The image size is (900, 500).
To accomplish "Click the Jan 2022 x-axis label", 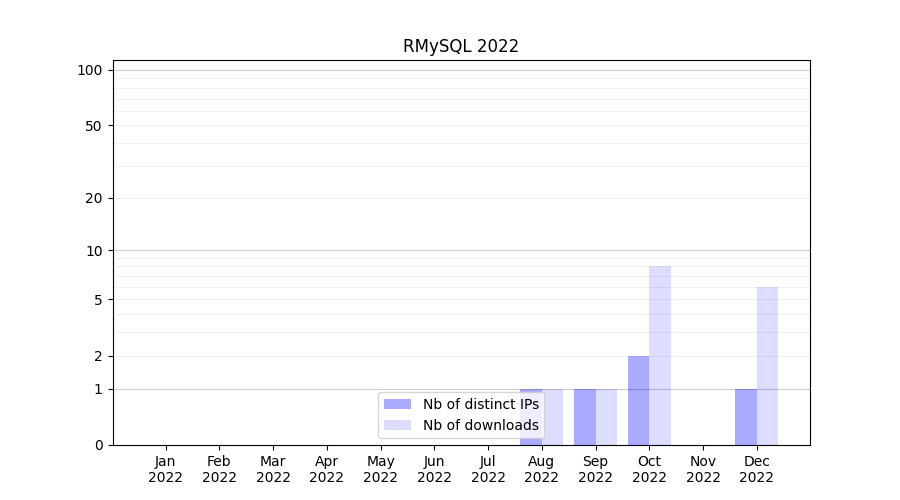I will point(165,469).
